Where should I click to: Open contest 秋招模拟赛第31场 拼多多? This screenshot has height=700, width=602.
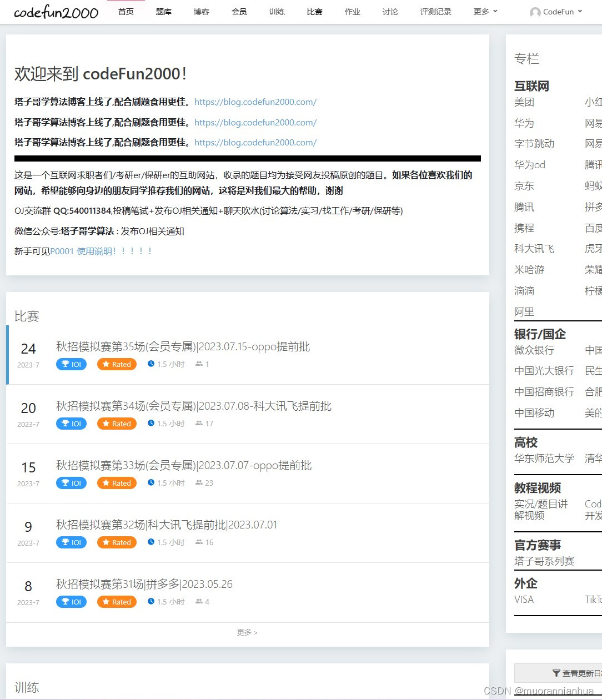pyautogui.click(x=144, y=585)
